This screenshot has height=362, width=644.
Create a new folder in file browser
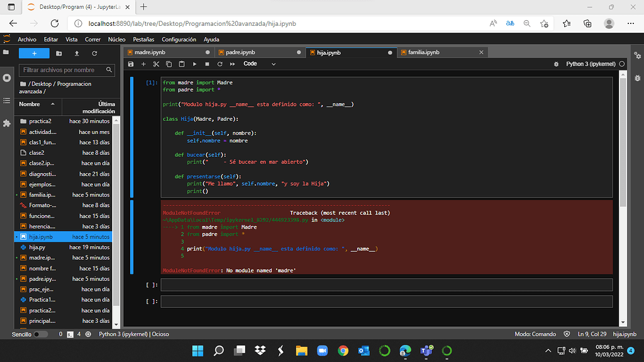59,54
